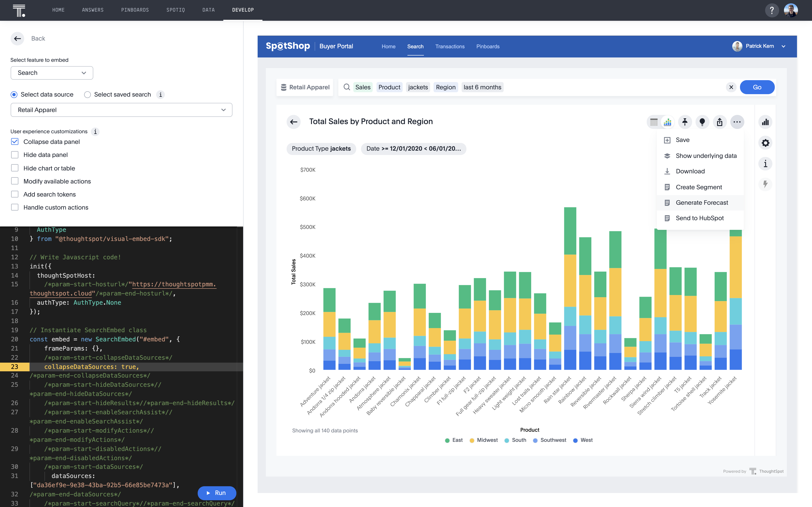This screenshot has width=812, height=507.
Task: Click the pin to pinboard icon
Action: pos(685,122)
